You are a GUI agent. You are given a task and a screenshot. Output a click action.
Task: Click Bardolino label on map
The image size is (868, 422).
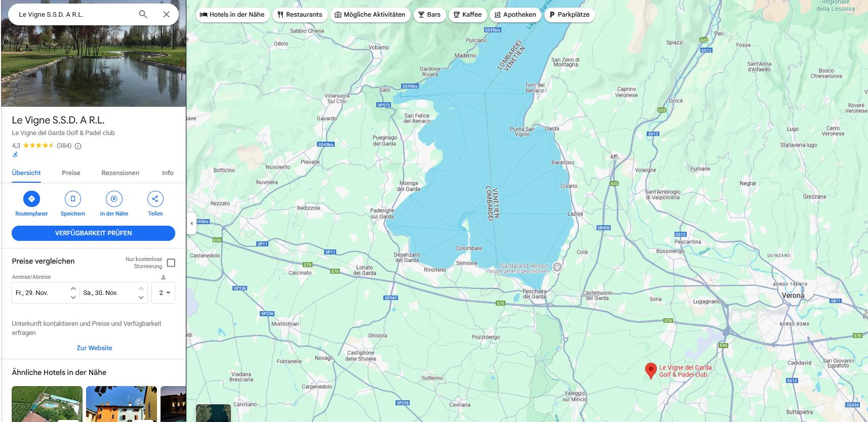point(563,162)
